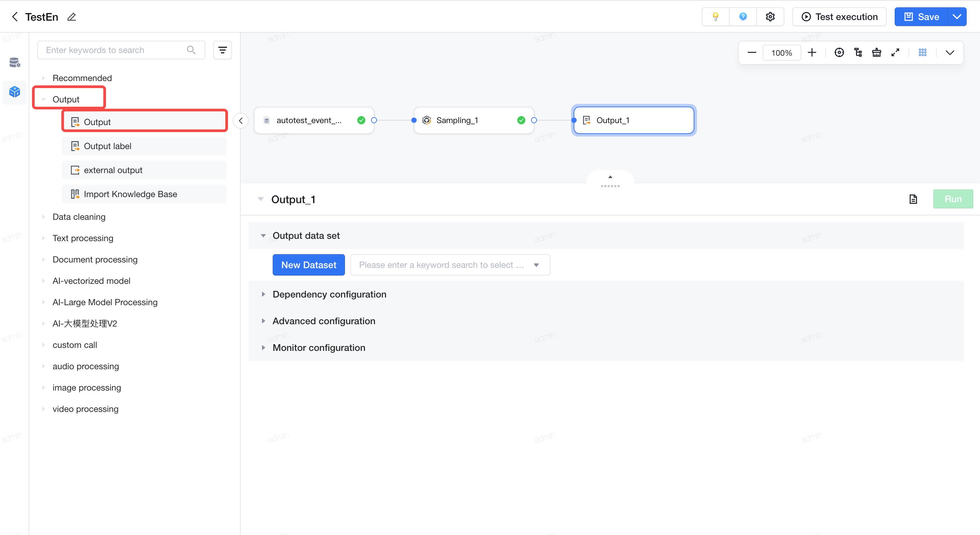Toggle the bottom panel collapse handle
The width and height of the screenshot is (980, 535).
610,181
